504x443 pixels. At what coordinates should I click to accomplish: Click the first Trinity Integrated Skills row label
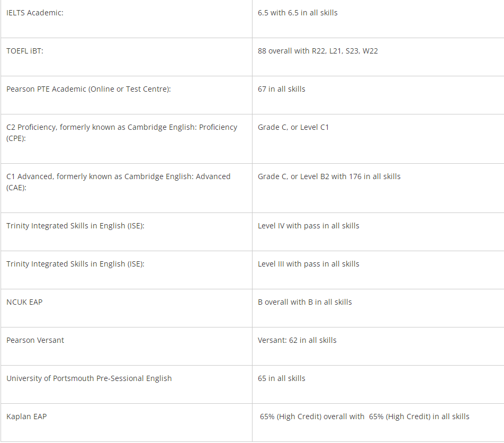(75, 226)
